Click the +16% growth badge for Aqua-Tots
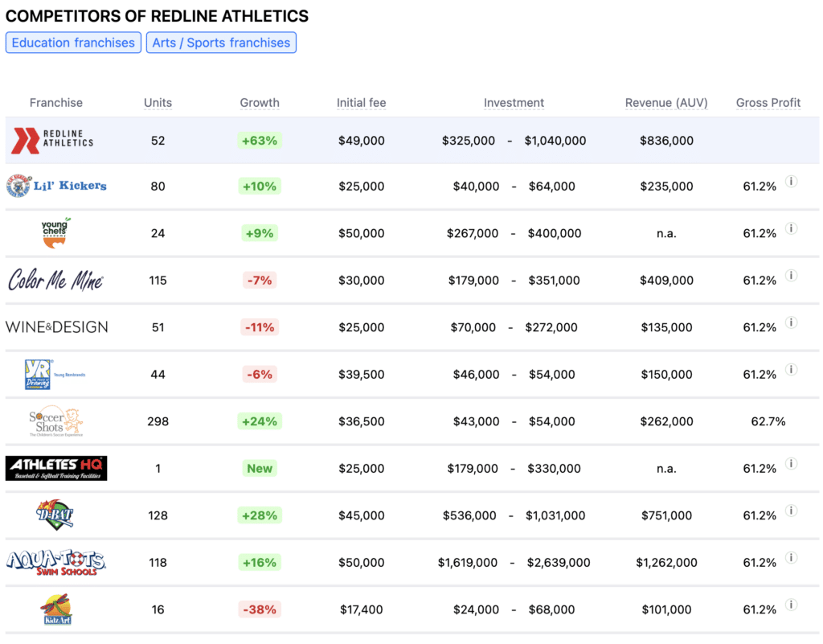The height and width of the screenshot is (644, 823). pos(260,563)
